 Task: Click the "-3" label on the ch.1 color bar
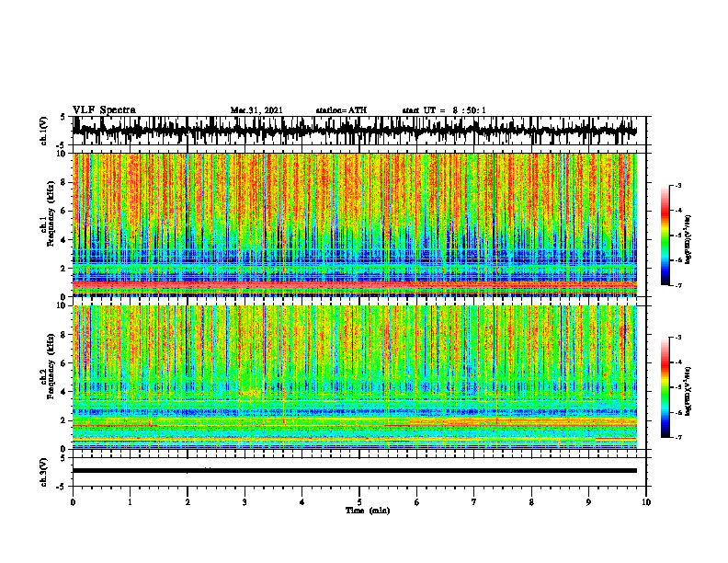tap(677, 185)
